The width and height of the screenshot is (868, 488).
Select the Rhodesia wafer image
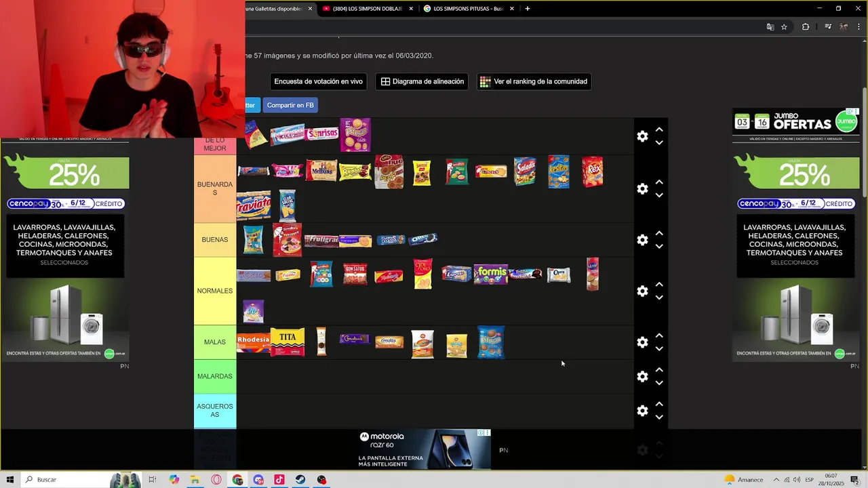(x=254, y=342)
